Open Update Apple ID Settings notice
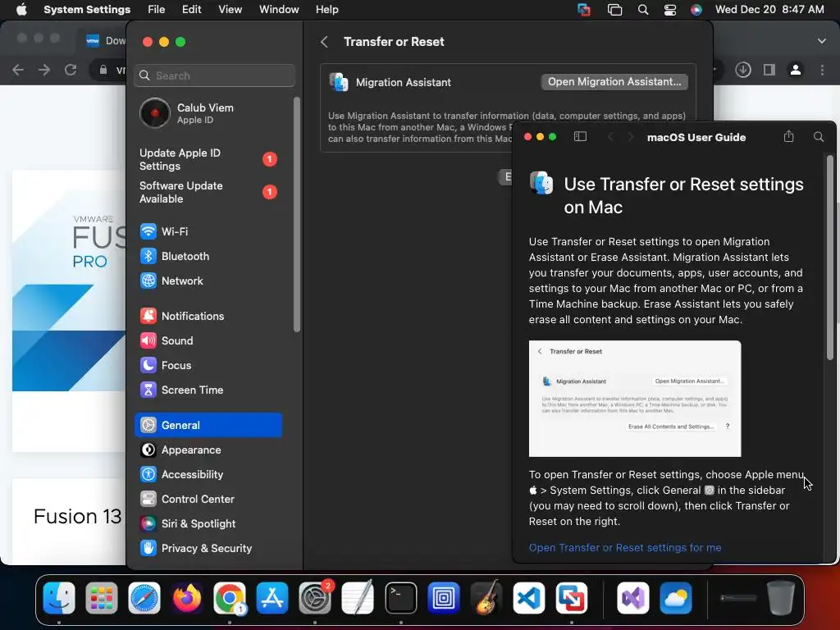Image resolution: width=840 pixels, height=630 pixels. coord(208,159)
